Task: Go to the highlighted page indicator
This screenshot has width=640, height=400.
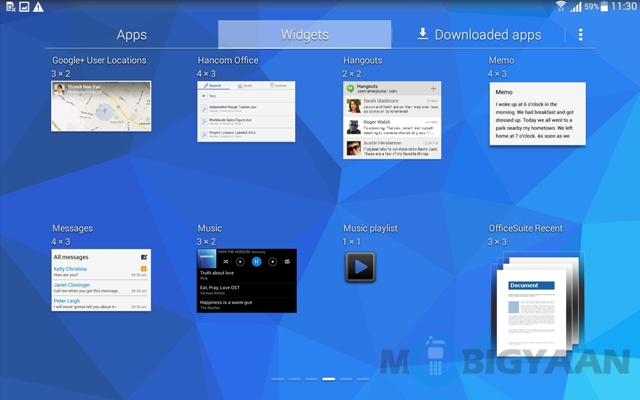Action: 329,379
